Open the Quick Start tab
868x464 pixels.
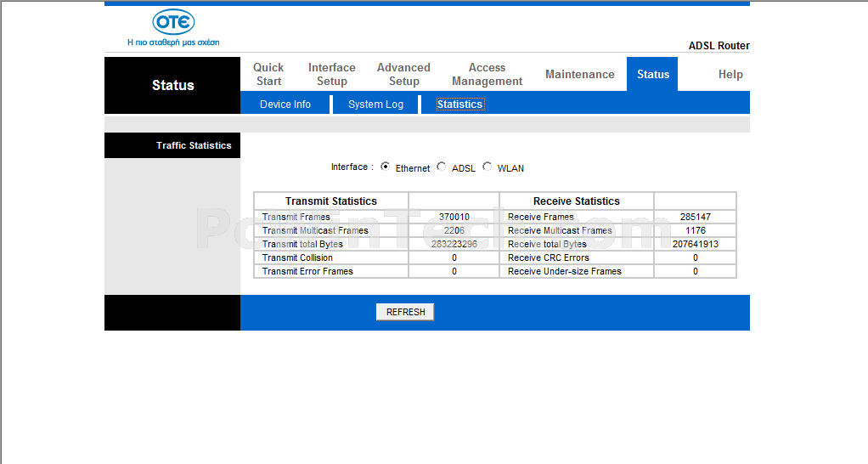coord(268,74)
